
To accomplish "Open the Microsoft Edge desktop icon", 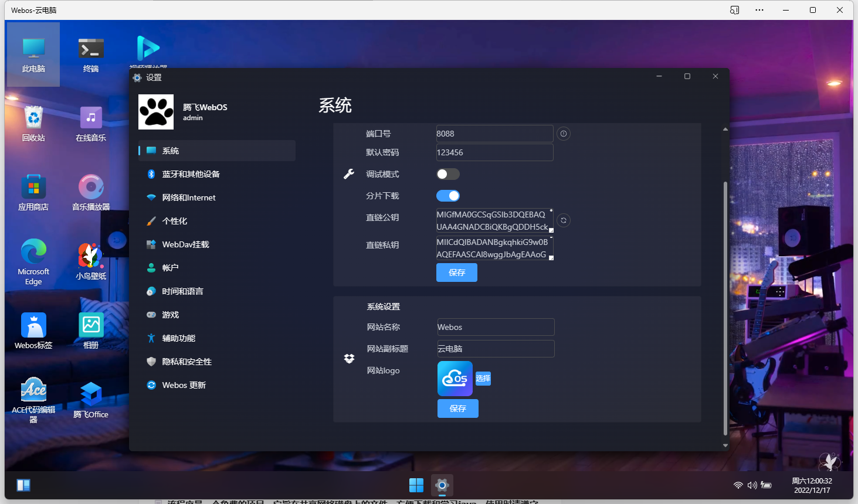I will coord(33,262).
